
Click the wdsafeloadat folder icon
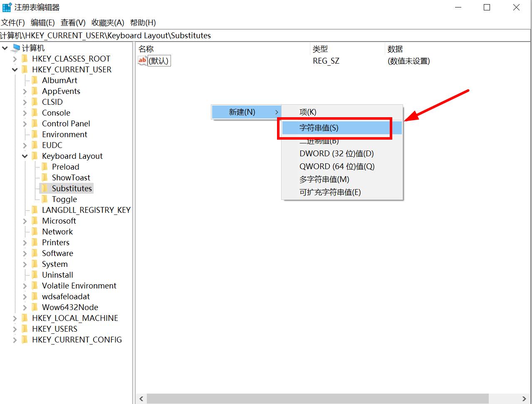pyautogui.click(x=35, y=296)
